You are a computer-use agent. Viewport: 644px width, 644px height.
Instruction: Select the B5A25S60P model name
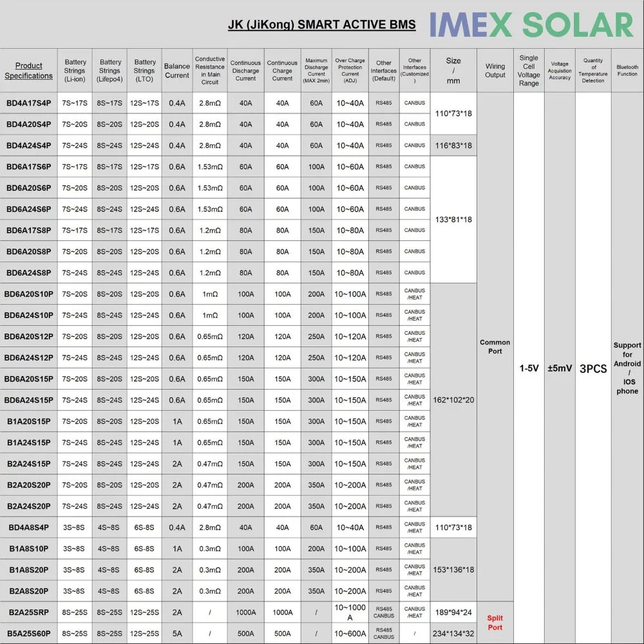pos(29,634)
